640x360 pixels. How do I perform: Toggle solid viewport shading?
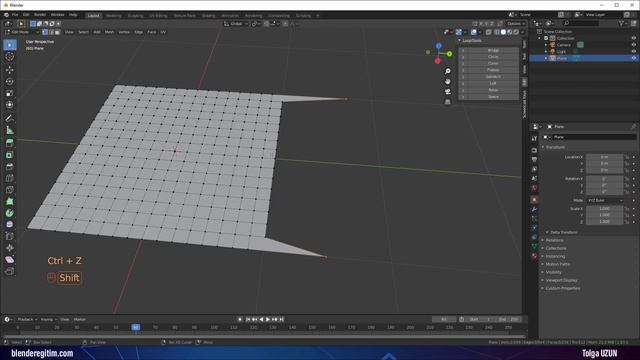503,32
